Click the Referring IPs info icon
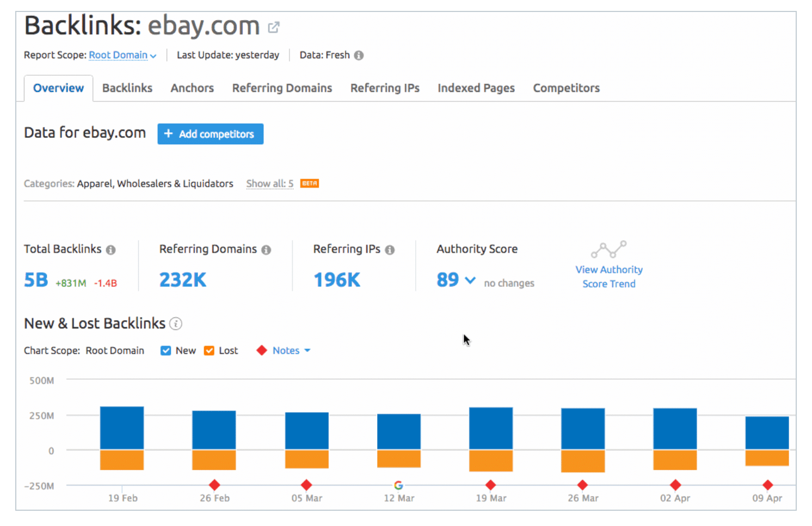The width and height of the screenshot is (812, 526). (x=390, y=250)
